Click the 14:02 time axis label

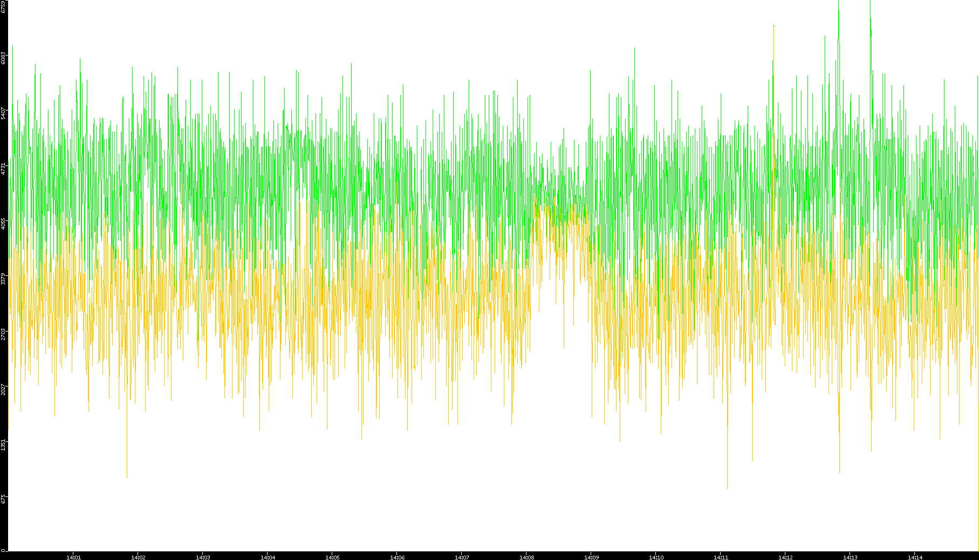tap(138, 557)
